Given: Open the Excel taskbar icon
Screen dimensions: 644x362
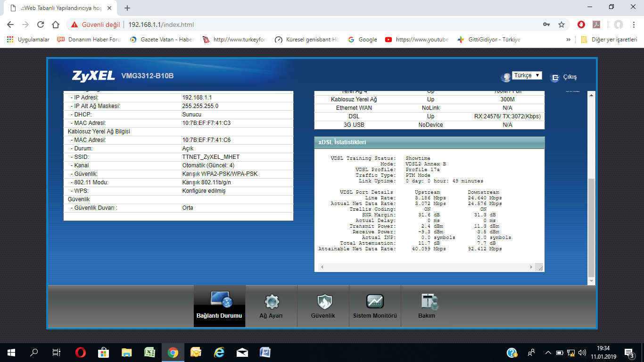Looking at the screenshot, I should 150,352.
